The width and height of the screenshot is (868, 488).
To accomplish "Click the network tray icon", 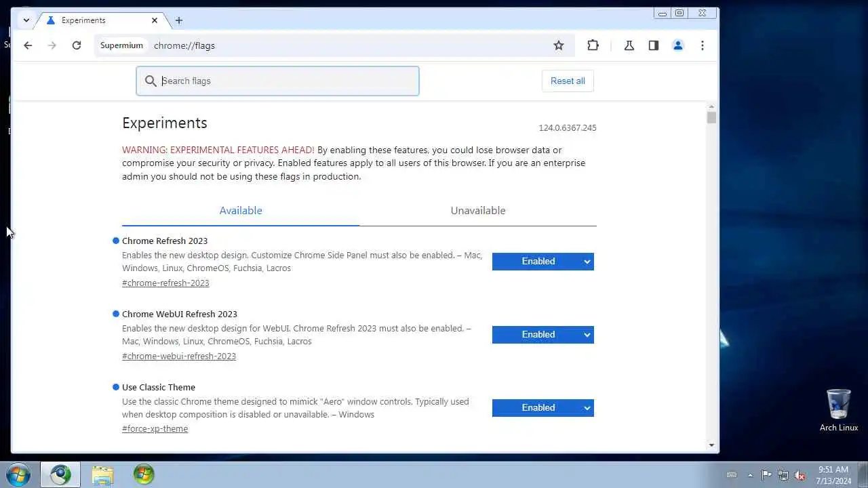I will [x=783, y=475].
